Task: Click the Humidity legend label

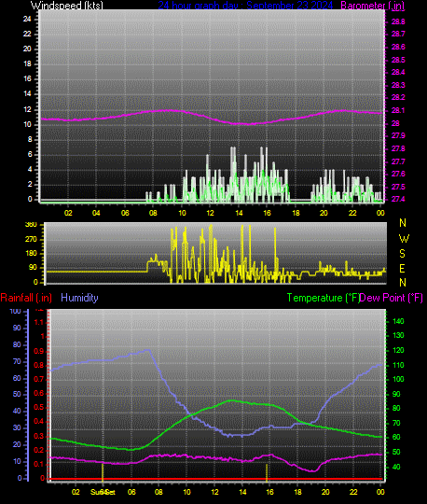Action: tap(79, 298)
